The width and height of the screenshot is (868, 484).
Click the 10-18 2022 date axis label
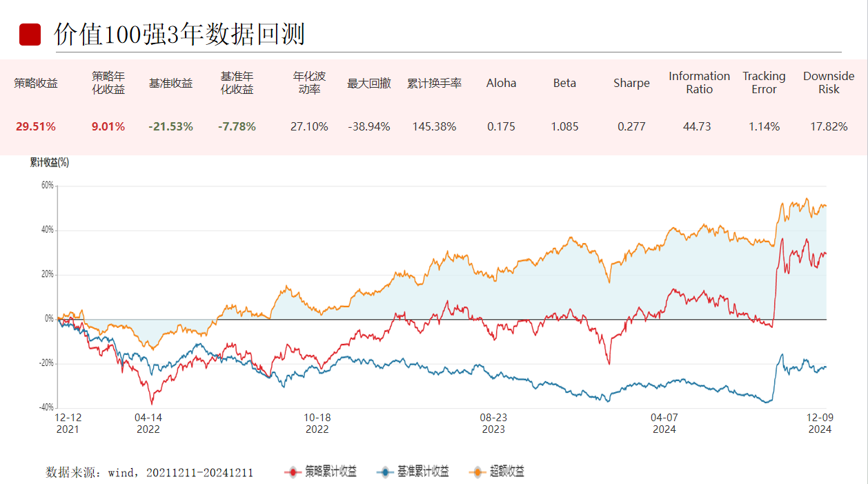pos(317,423)
